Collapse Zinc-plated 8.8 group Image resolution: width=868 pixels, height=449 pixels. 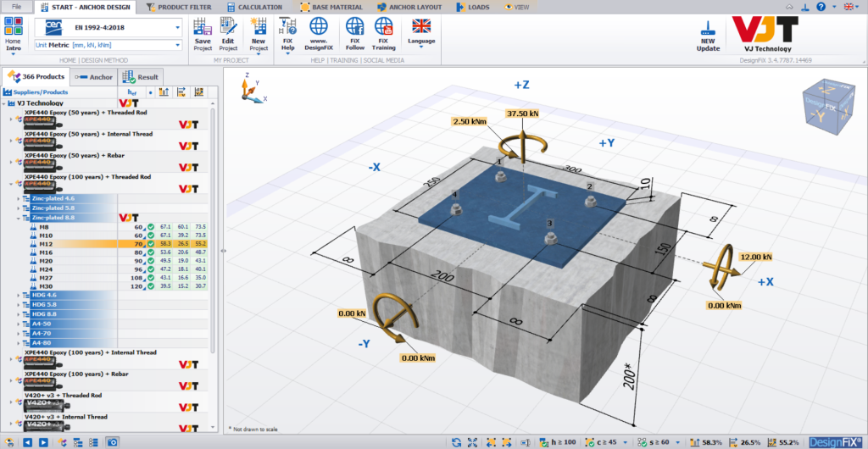pyautogui.click(x=18, y=218)
